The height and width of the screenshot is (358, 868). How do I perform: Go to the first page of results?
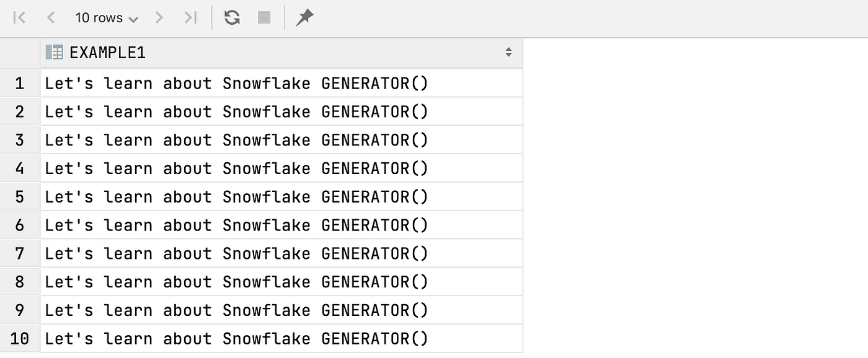tap(20, 18)
